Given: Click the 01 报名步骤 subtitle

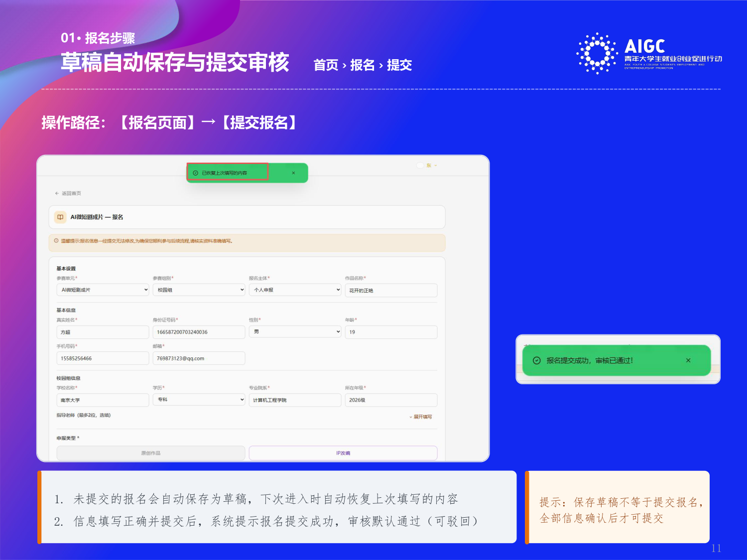Looking at the screenshot, I should pos(98,38).
